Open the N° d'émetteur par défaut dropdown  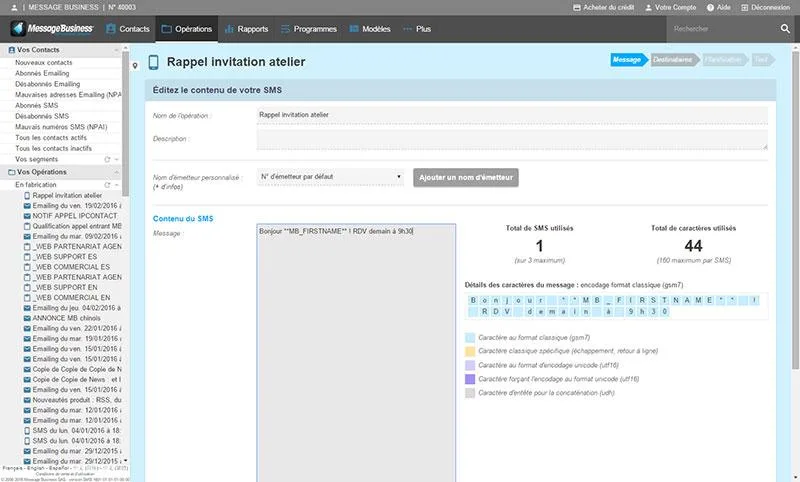pos(330,177)
